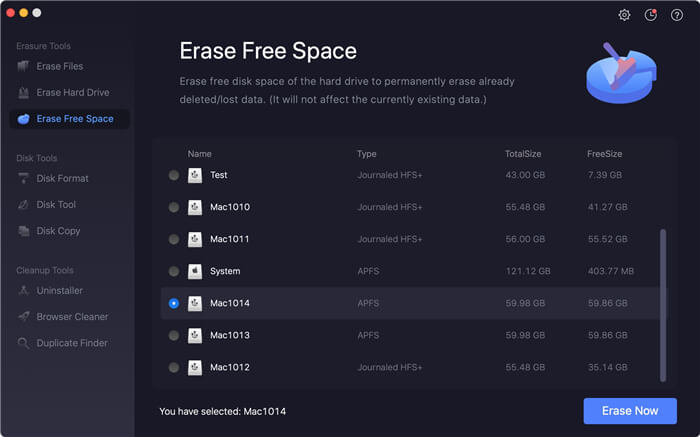
Task: Open the history clock icon
Action: [x=650, y=15]
